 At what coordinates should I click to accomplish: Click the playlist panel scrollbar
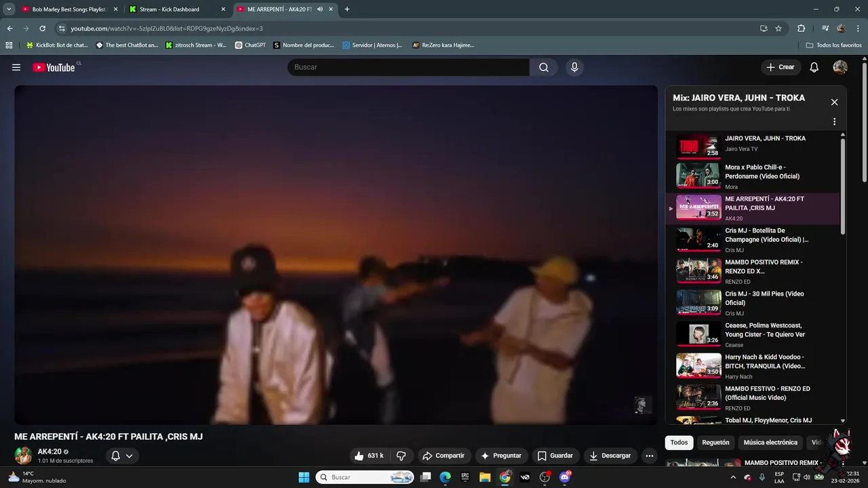coord(843,186)
